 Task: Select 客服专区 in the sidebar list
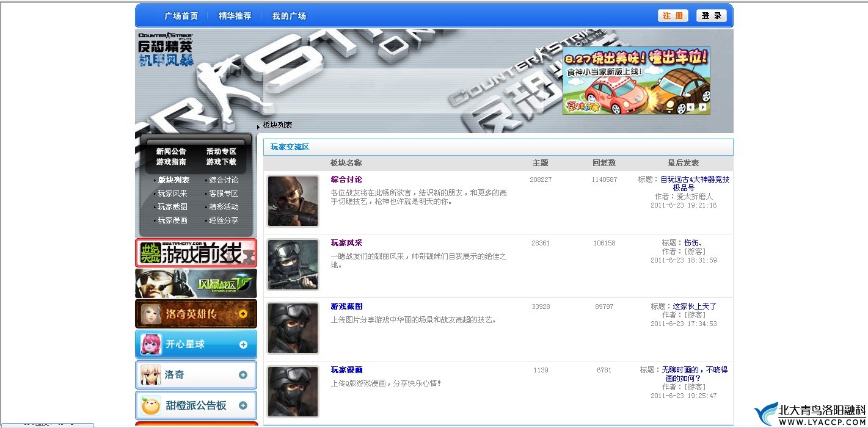[x=224, y=194]
